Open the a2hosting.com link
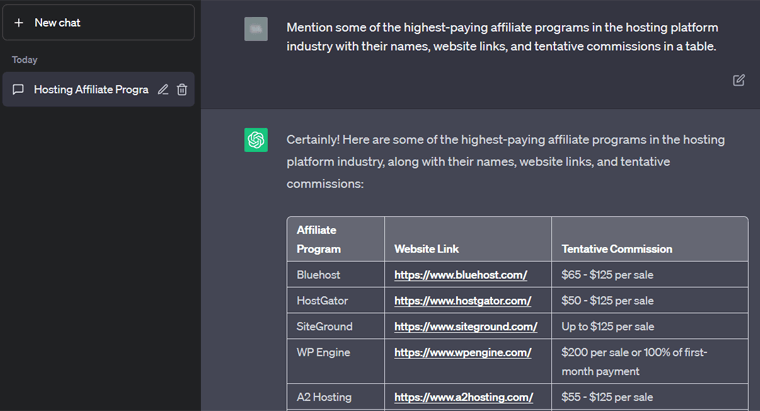Image resolution: width=760 pixels, height=411 pixels. [x=463, y=397]
